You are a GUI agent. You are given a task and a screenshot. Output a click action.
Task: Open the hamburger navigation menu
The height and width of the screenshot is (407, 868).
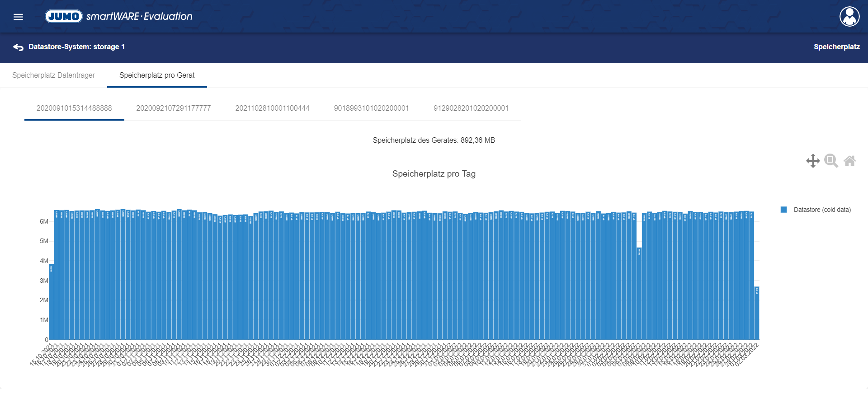pos(18,17)
